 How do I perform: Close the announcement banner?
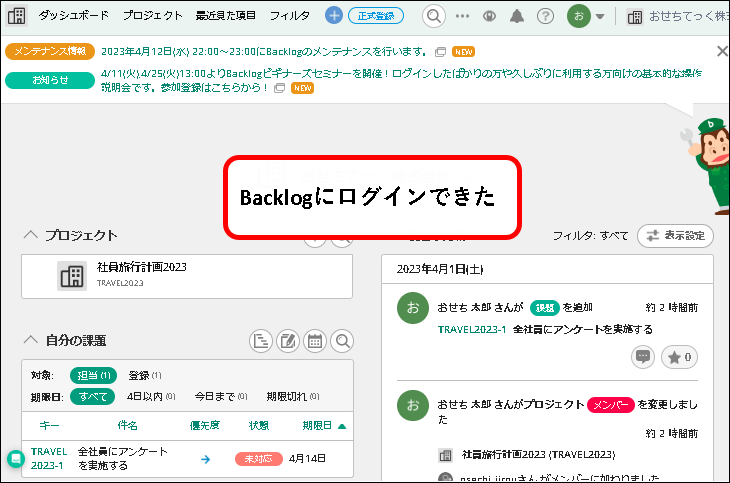pos(722,51)
